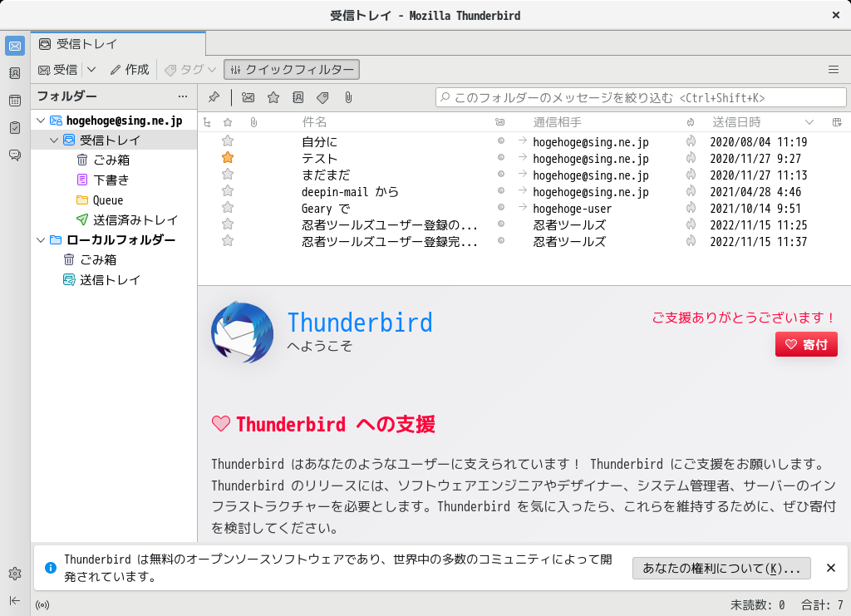Image resolution: width=851 pixels, height=616 pixels.
Task: Close the Thunderbird window
Action: [836, 15]
